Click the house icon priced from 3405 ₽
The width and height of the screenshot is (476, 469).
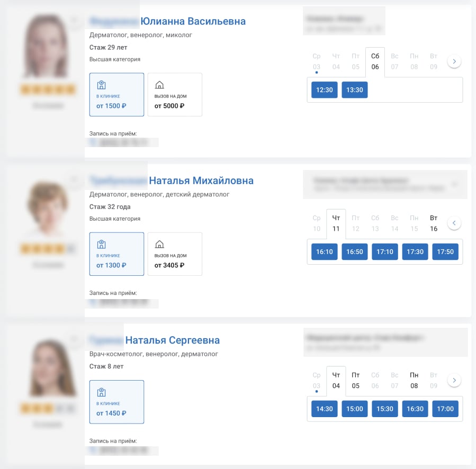pos(159,245)
